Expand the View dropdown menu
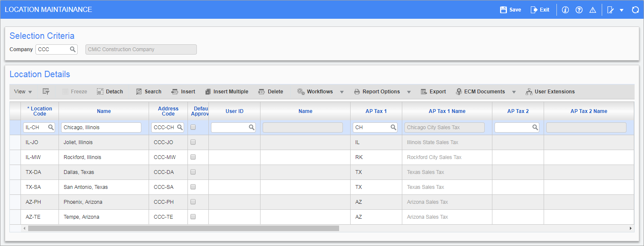 tap(23, 92)
